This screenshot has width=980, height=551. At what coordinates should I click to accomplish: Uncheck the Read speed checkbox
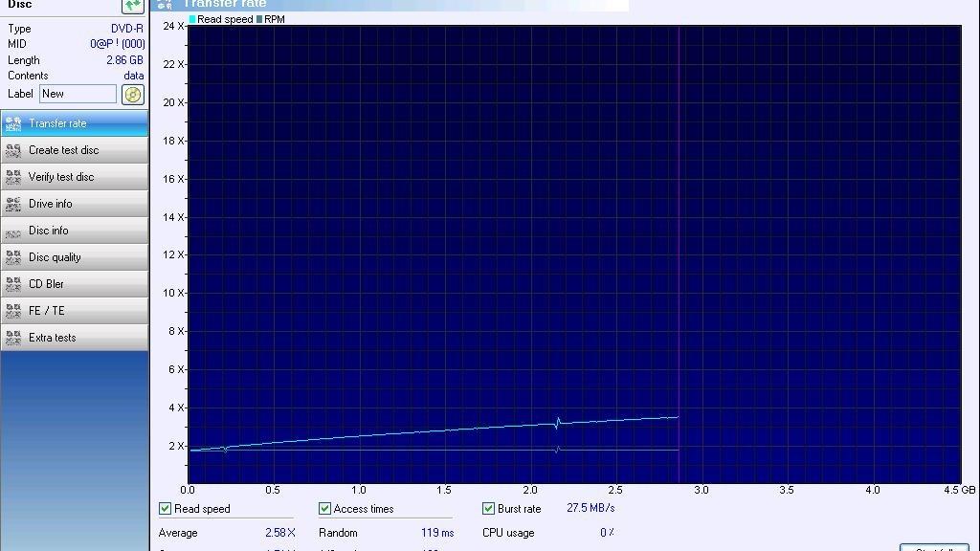pos(166,509)
